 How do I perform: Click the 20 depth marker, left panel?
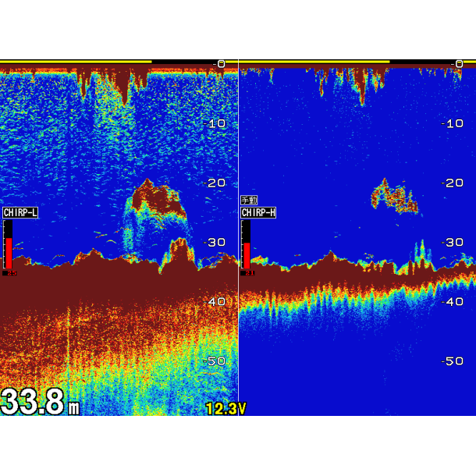pyautogui.click(x=215, y=183)
